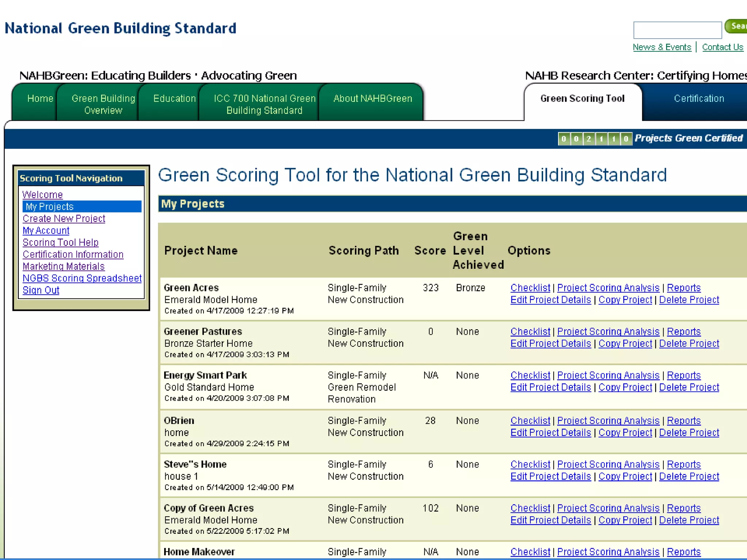This screenshot has width=747, height=560.
Task: Edit Project Details for the OBrien project
Action: tap(550, 433)
